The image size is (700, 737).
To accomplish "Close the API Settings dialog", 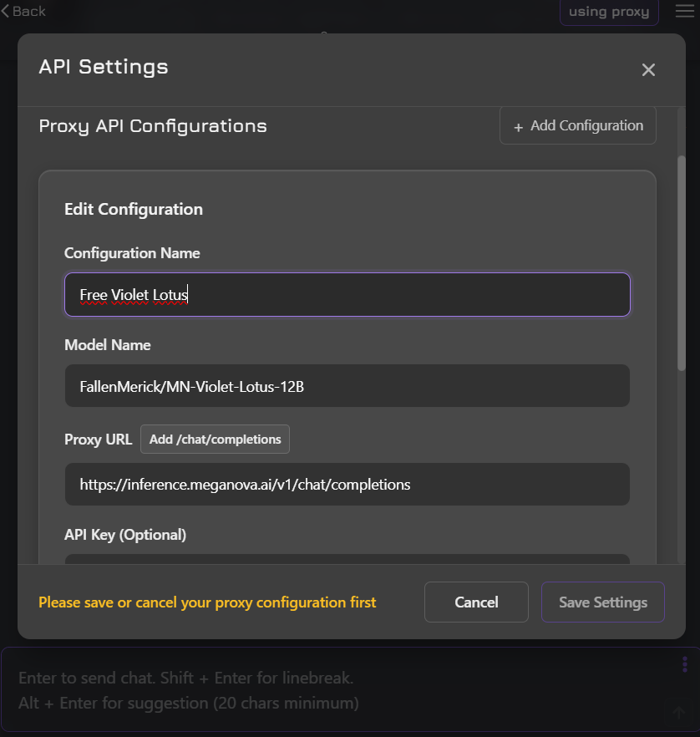I will point(648,70).
